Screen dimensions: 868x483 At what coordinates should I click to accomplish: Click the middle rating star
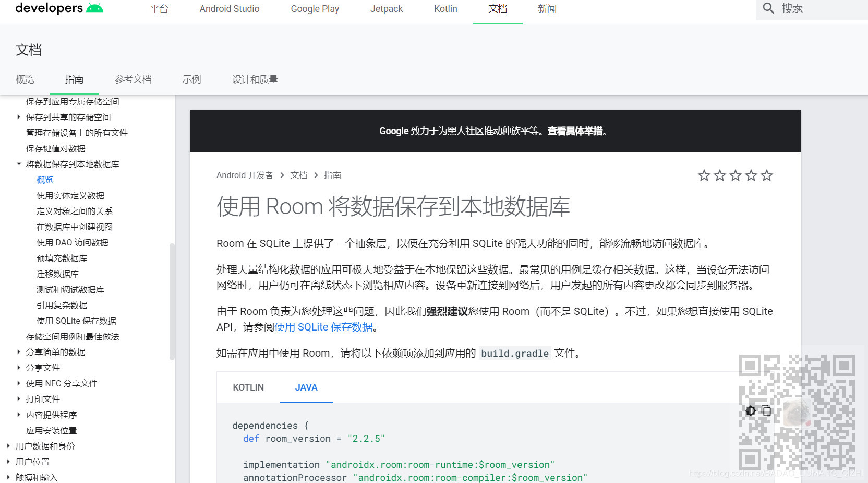736,175
